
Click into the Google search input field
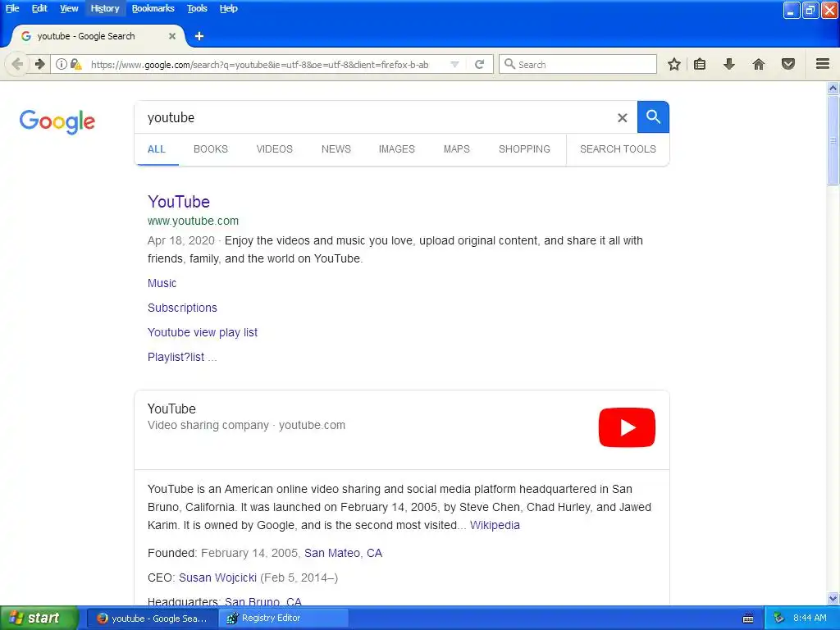pos(375,117)
